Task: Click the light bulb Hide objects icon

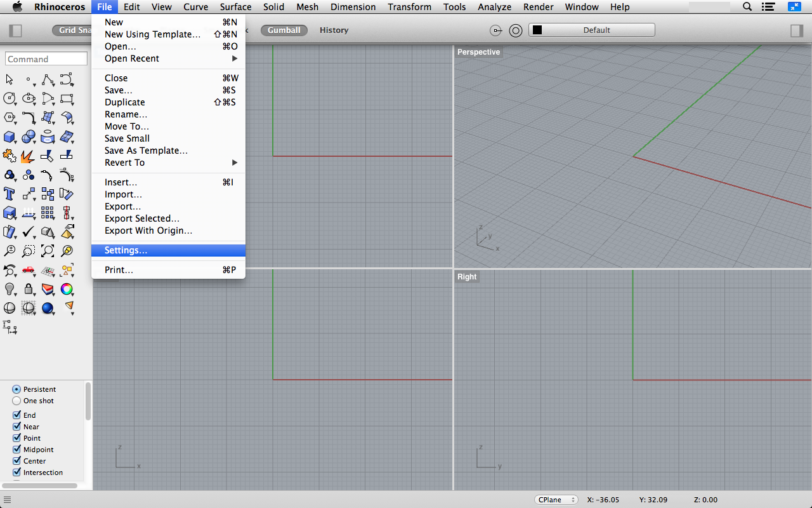Action: 10,289
